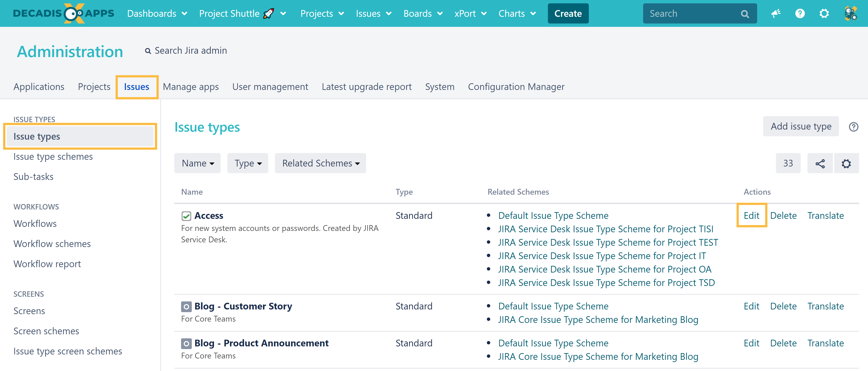
Task: Open Workflow schemes in sidebar
Action: [52, 244]
